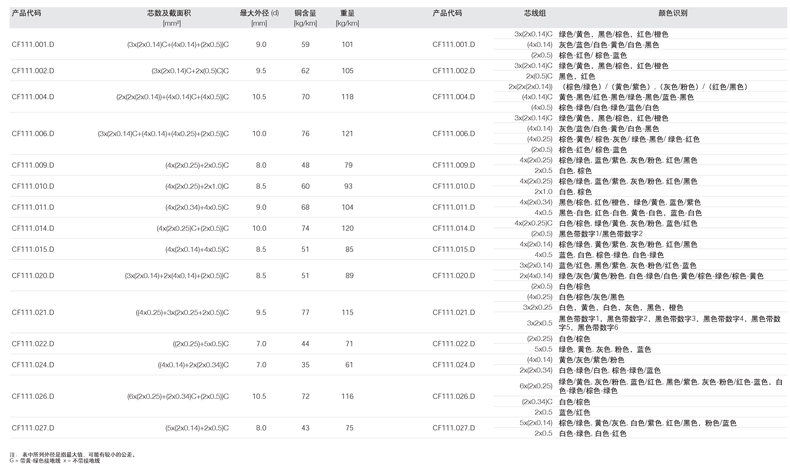Screen dimensions: 790x465
Task: Click weight value 121 for CF111.006.D
Action: [347, 134]
